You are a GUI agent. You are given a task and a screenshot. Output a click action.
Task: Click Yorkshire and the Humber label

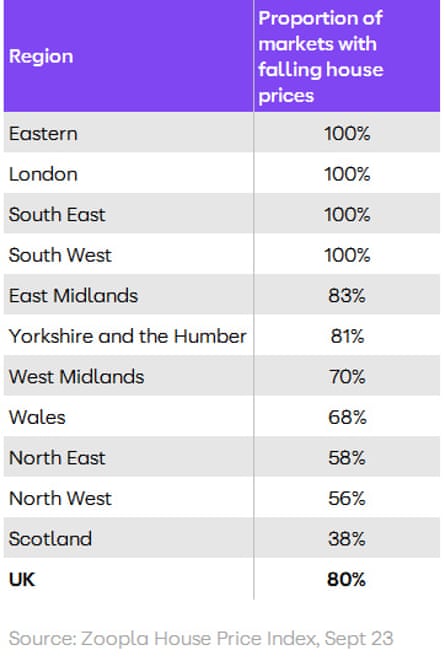coord(128,336)
